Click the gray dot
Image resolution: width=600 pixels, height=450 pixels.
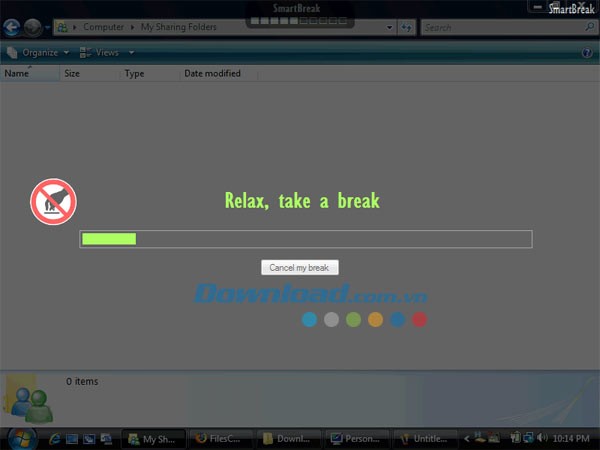coord(331,319)
